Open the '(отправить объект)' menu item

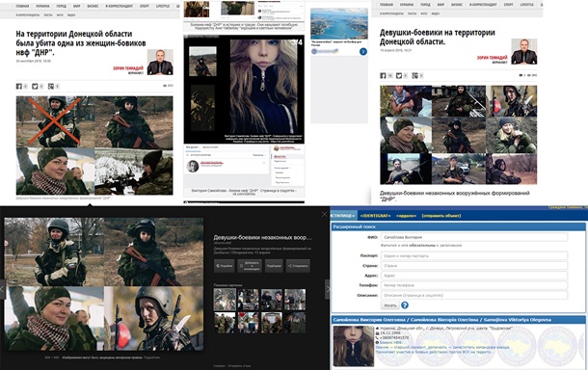coord(441,216)
